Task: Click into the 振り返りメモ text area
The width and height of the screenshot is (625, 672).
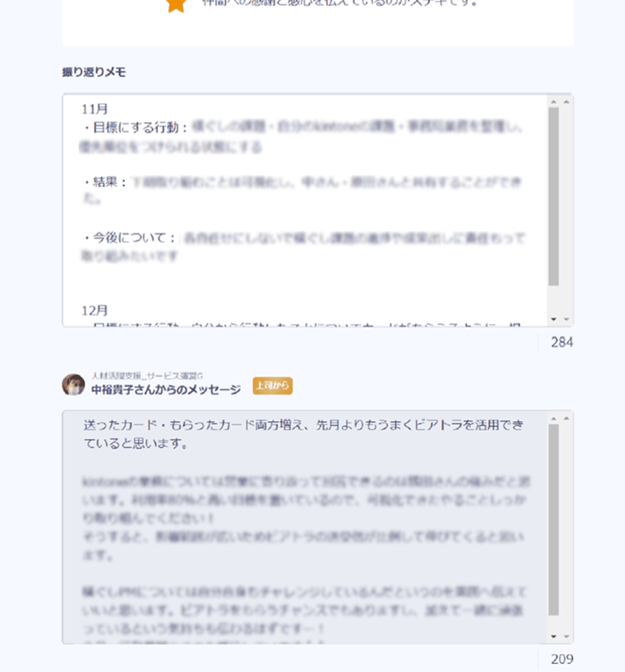Action: (x=305, y=210)
